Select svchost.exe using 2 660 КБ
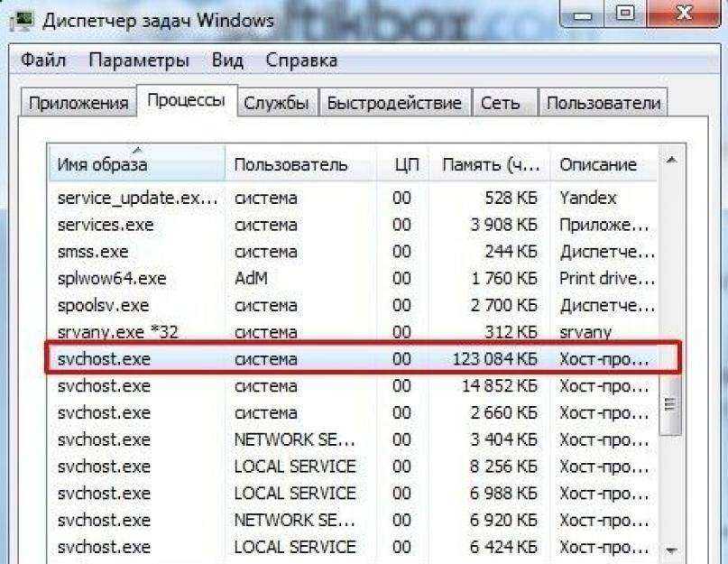This screenshot has height=564, width=728. (x=353, y=412)
